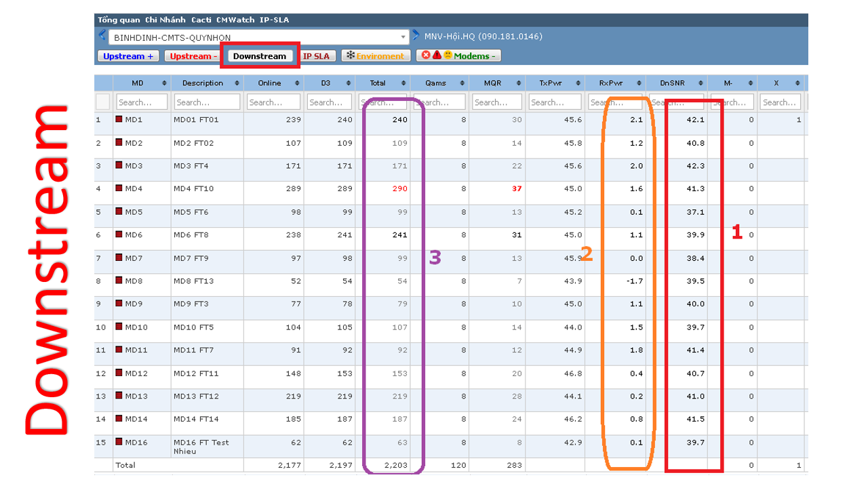Go to next CMTS using right arrow

416,35
